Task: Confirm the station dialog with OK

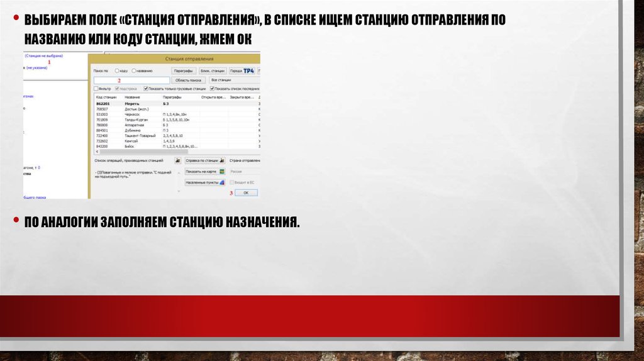Action: click(246, 192)
